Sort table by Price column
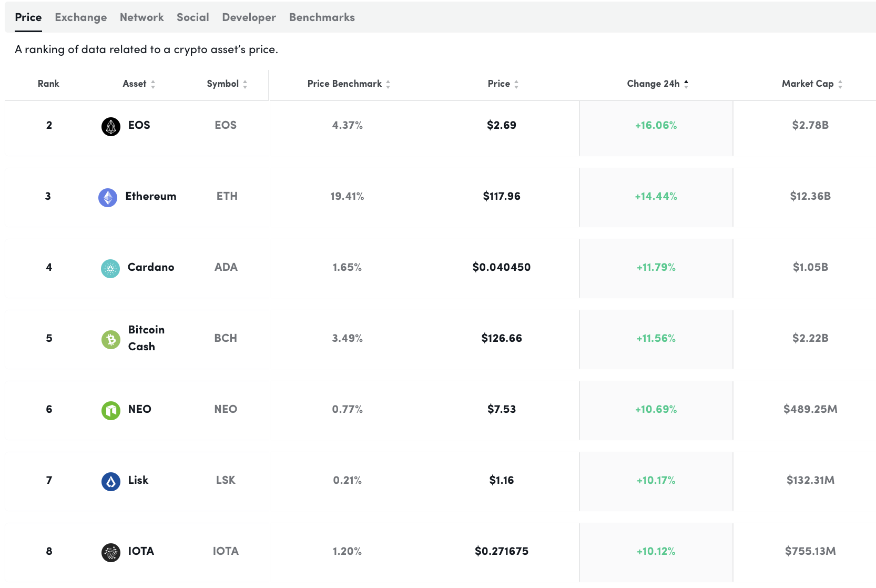The width and height of the screenshot is (876, 588). [503, 84]
